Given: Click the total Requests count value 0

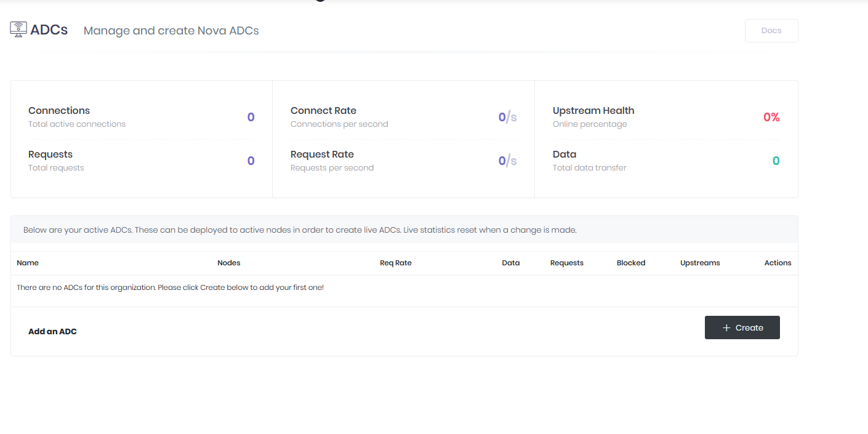Looking at the screenshot, I should tap(251, 161).
